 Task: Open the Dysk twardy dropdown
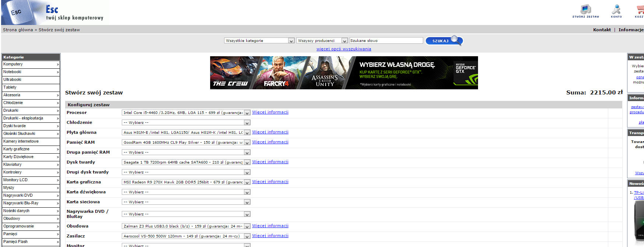[186, 162]
